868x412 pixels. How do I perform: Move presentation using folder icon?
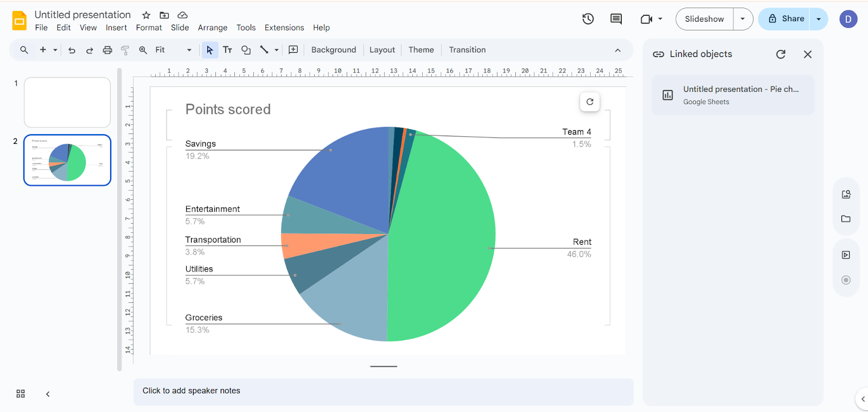click(164, 15)
